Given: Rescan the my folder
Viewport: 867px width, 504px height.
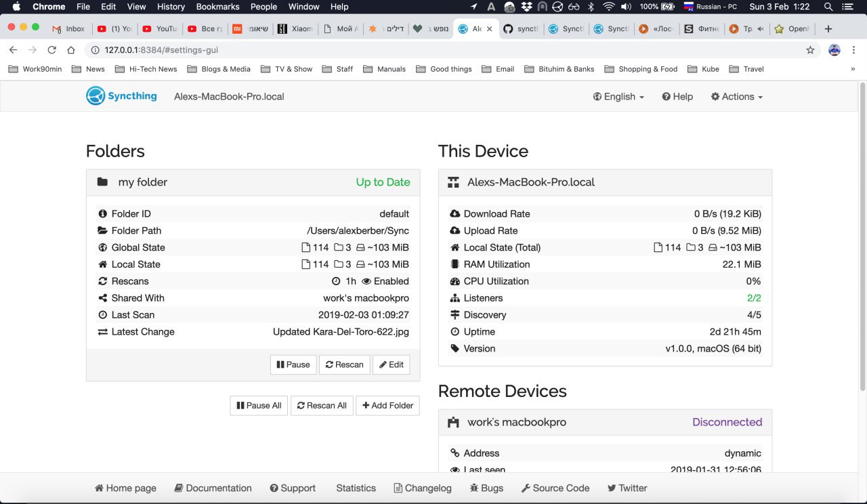Looking at the screenshot, I should pos(345,364).
